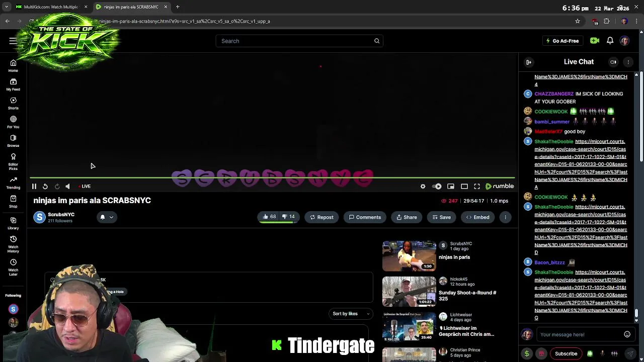Screen dimensions: 644x362
Task: Open video player settings gear
Action: tap(423, 187)
